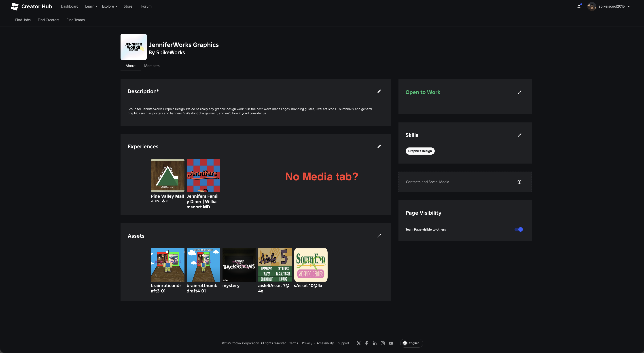The image size is (644, 353).
Task: Click the spikeiscool2015 profile avatar
Action: 591,6
